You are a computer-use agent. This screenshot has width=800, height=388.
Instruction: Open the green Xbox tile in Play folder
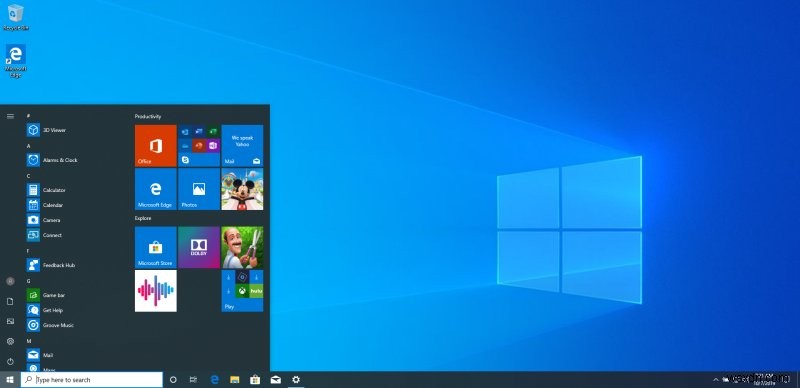coord(242,291)
